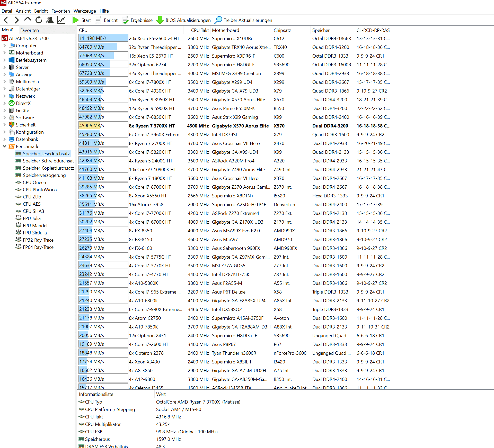This screenshot has width=494, height=448.
Task: Switch to the Favoriten sidebar tab
Action: click(x=30, y=30)
